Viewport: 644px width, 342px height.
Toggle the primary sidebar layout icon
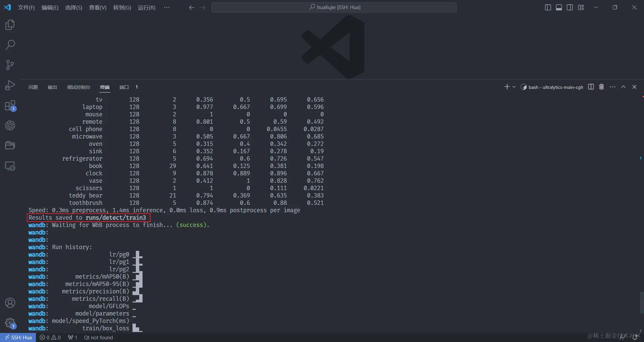(548, 7)
